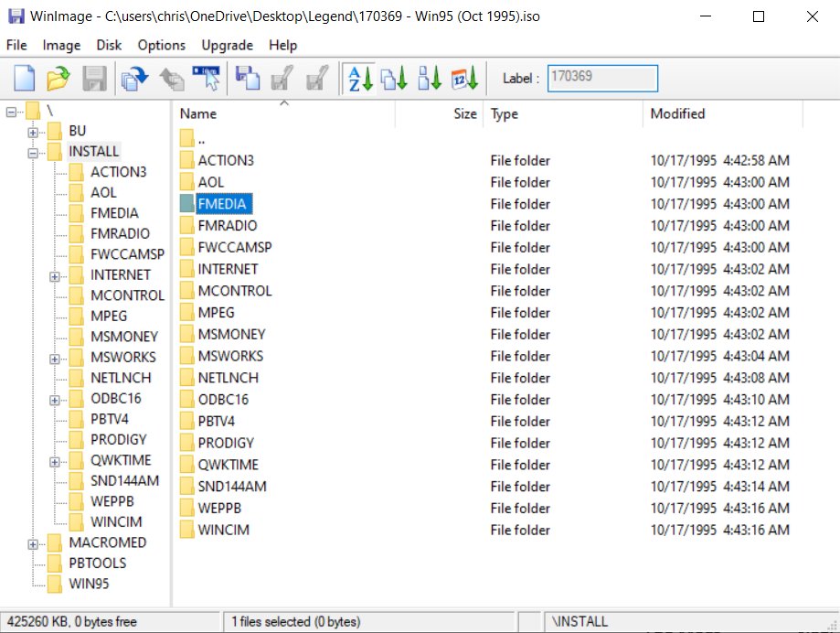Viewport: 840px width, 633px height.
Task: Click '425260 KB, 0 bytes free' in status bar
Action: tap(72, 622)
